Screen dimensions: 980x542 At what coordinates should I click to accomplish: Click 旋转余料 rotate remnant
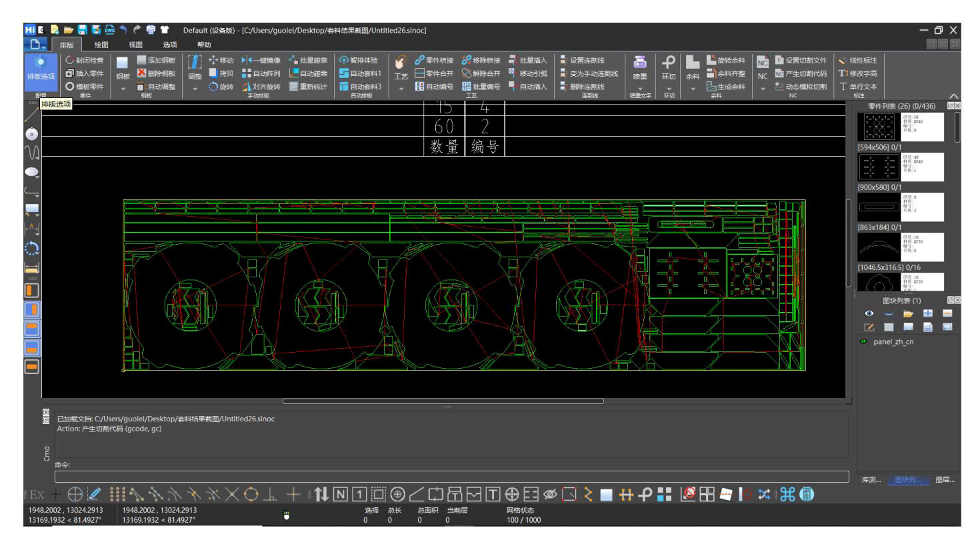[726, 60]
